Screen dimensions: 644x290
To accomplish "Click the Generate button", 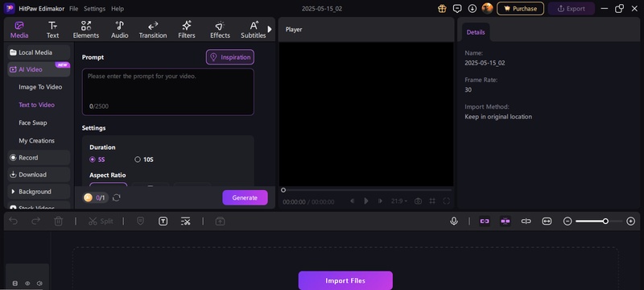I will point(245,197).
